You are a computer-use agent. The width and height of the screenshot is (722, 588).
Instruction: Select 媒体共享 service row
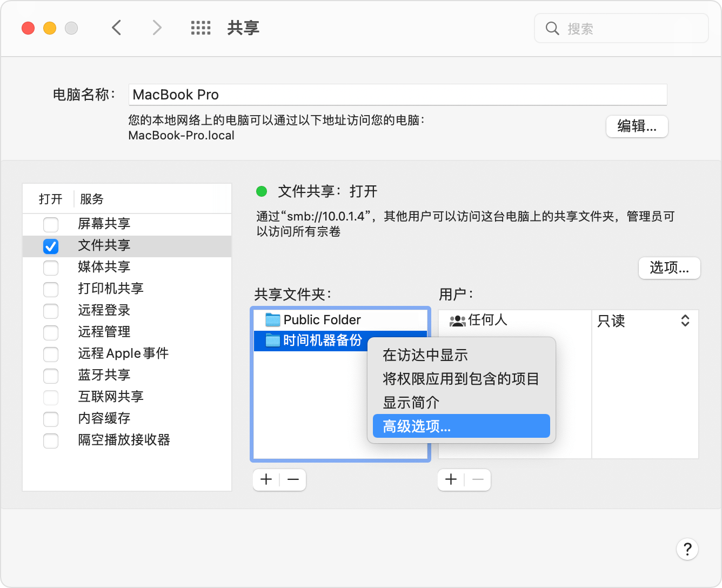point(127,268)
